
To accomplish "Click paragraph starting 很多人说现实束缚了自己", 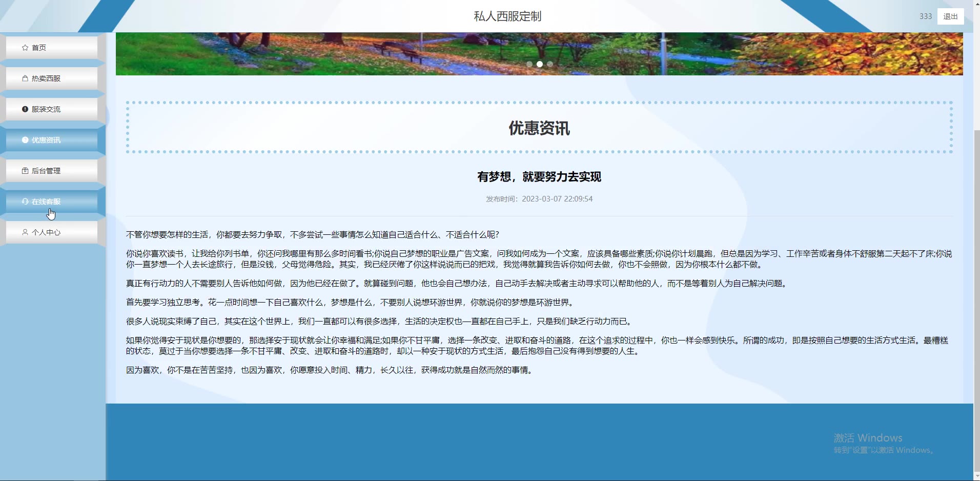I will [x=381, y=322].
